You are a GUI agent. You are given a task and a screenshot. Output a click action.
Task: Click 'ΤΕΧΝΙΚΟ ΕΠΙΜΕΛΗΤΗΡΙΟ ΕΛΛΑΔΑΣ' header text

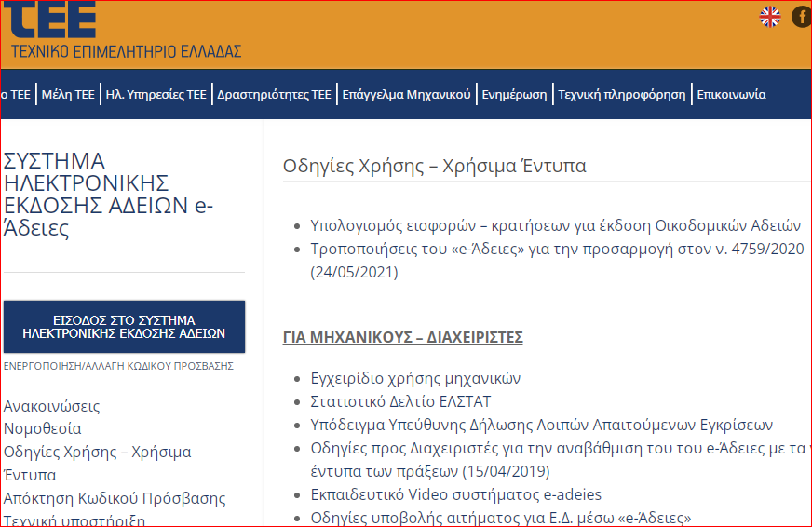[127, 52]
